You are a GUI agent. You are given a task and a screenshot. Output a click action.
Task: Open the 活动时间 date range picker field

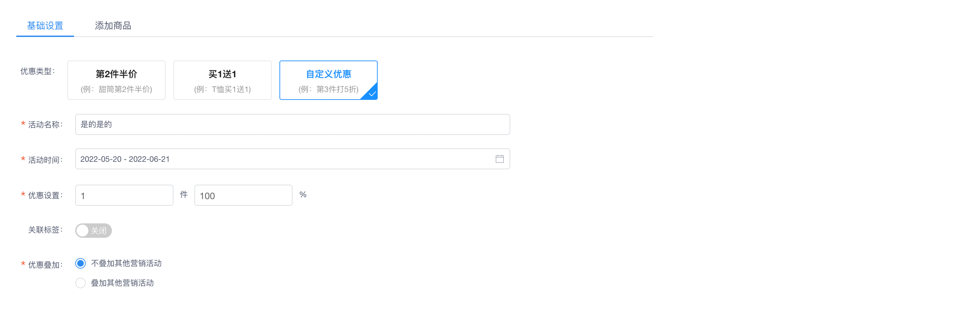(x=282, y=159)
